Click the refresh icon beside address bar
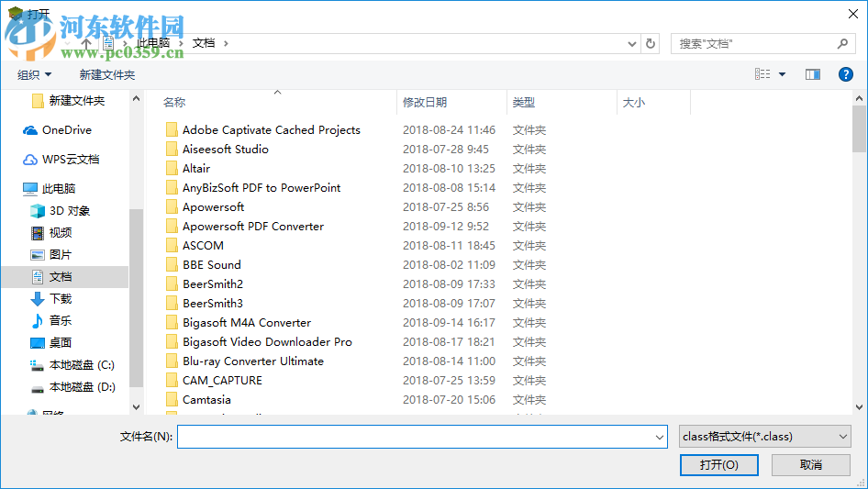The width and height of the screenshot is (868, 489). pyautogui.click(x=651, y=43)
